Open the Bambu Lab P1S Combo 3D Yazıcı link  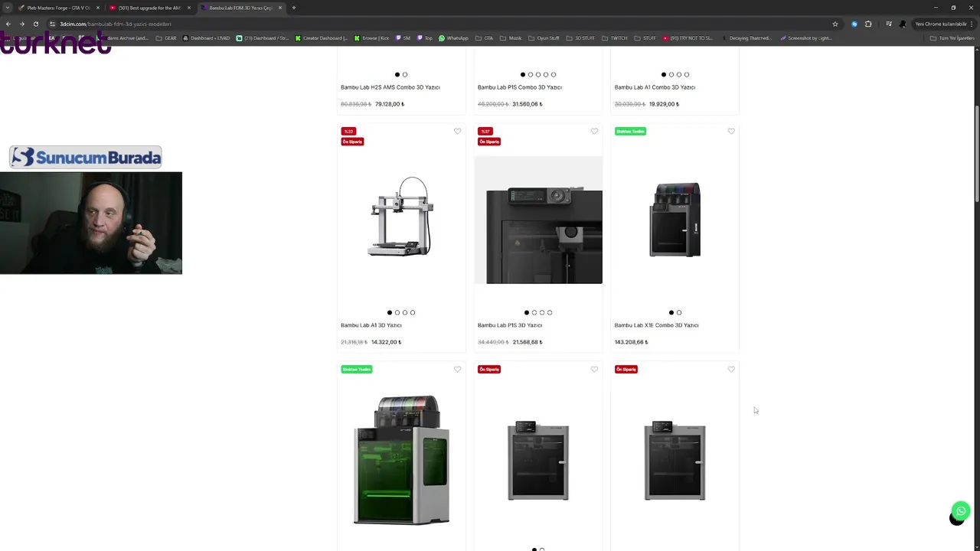520,87
